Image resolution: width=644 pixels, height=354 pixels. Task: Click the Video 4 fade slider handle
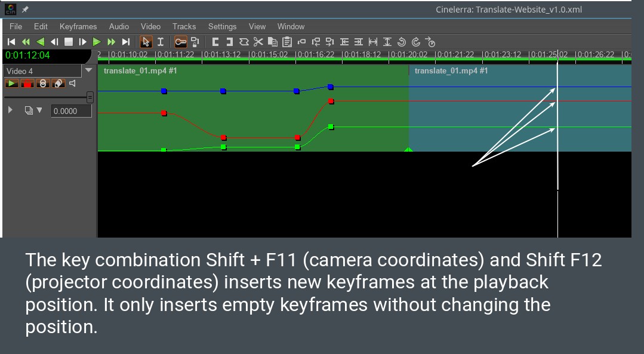pos(90,97)
